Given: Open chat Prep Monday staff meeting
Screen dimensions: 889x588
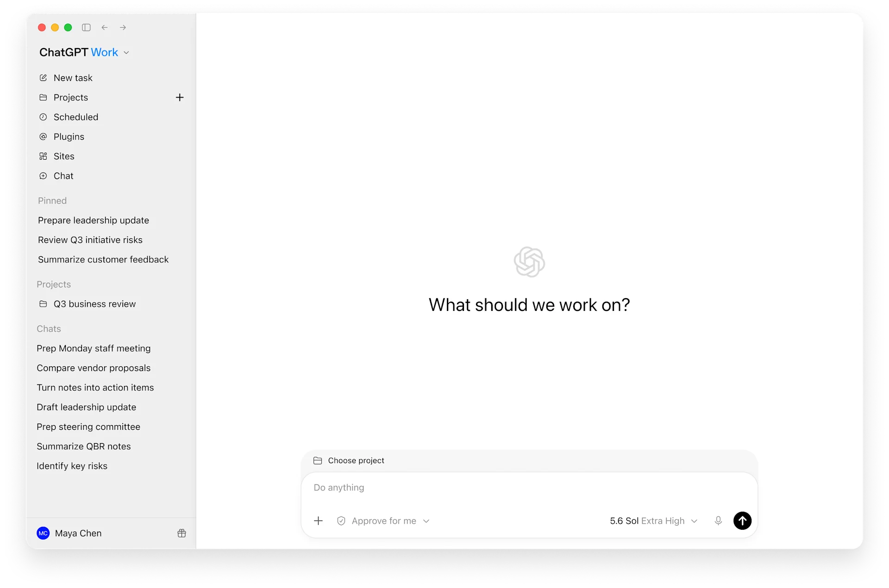Looking at the screenshot, I should point(94,348).
